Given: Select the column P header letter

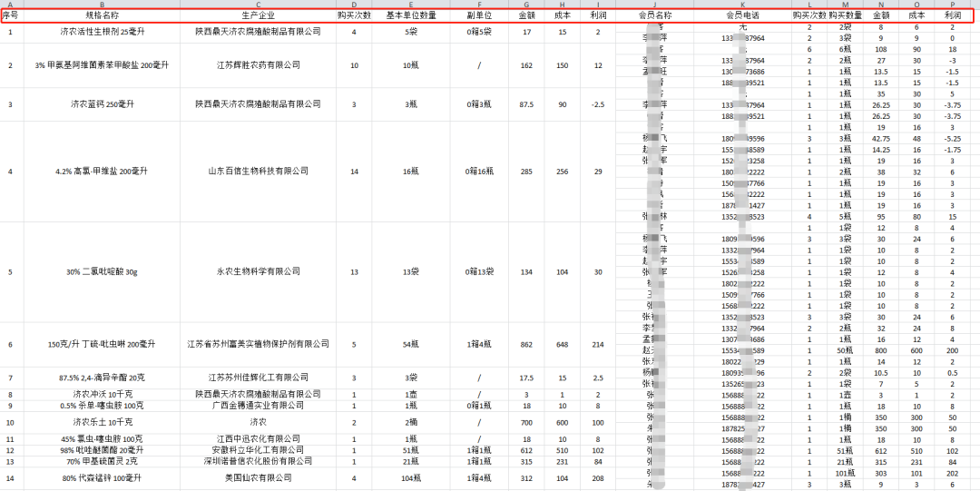Looking at the screenshot, I should point(952,5).
